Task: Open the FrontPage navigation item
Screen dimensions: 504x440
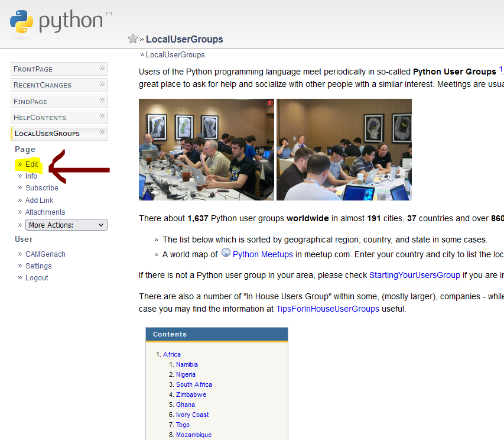Action: coord(59,69)
